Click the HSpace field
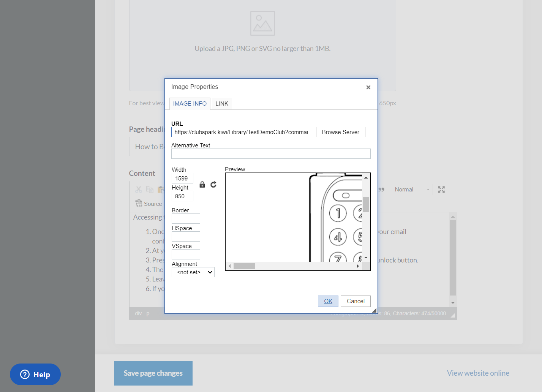542x392 pixels. point(186,236)
